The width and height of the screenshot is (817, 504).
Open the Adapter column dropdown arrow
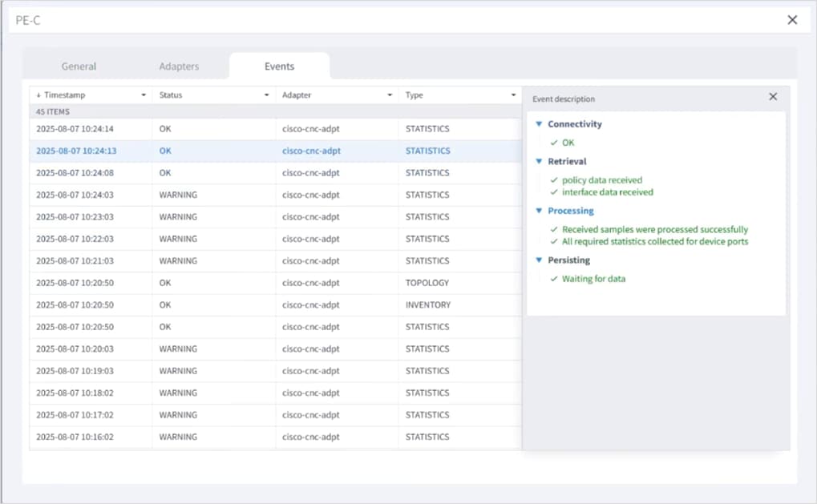tap(389, 95)
